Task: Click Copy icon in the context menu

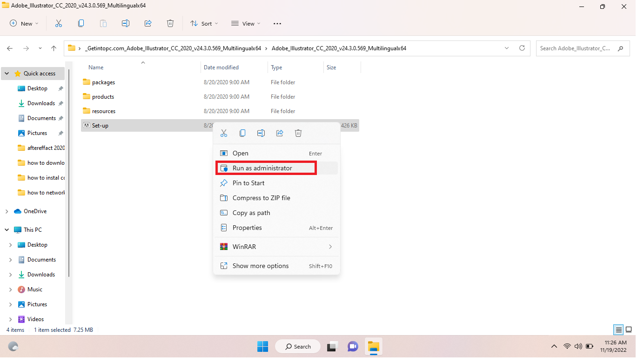Action: [242, 133]
